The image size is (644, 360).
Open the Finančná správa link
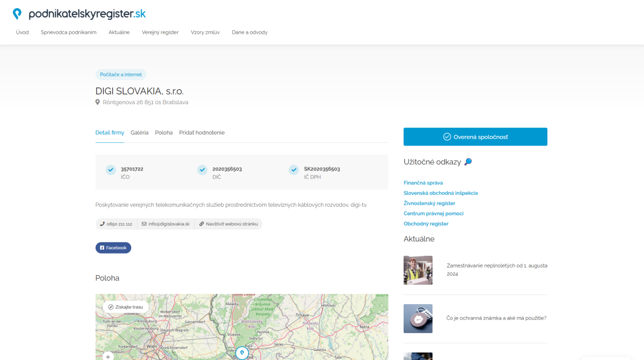tap(423, 183)
